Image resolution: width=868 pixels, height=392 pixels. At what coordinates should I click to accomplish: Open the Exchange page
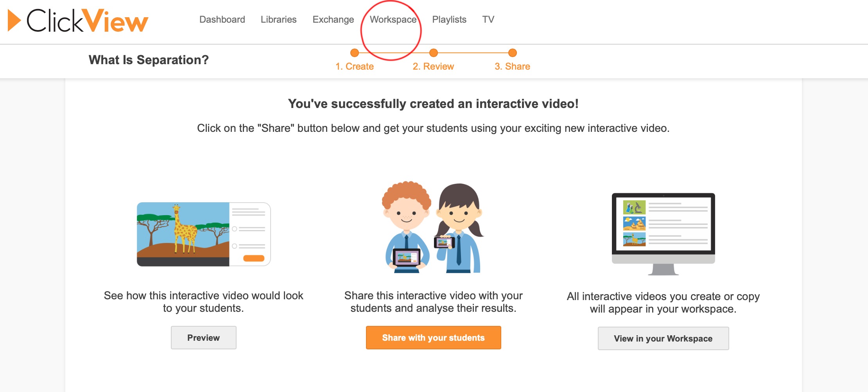point(333,20)
